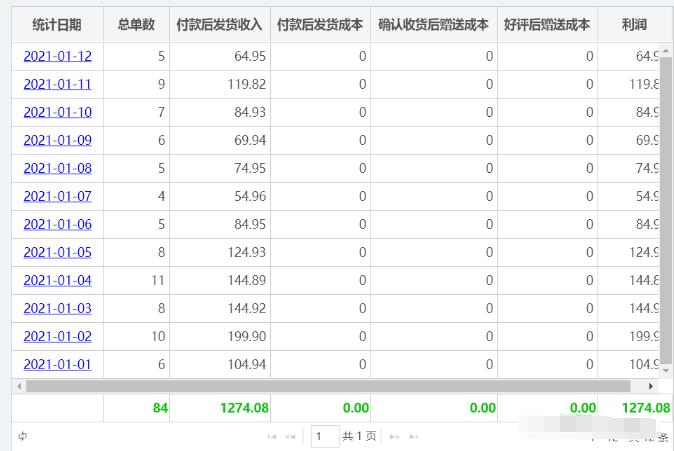Open the 2021-01-05 date link

pos(57,253)
